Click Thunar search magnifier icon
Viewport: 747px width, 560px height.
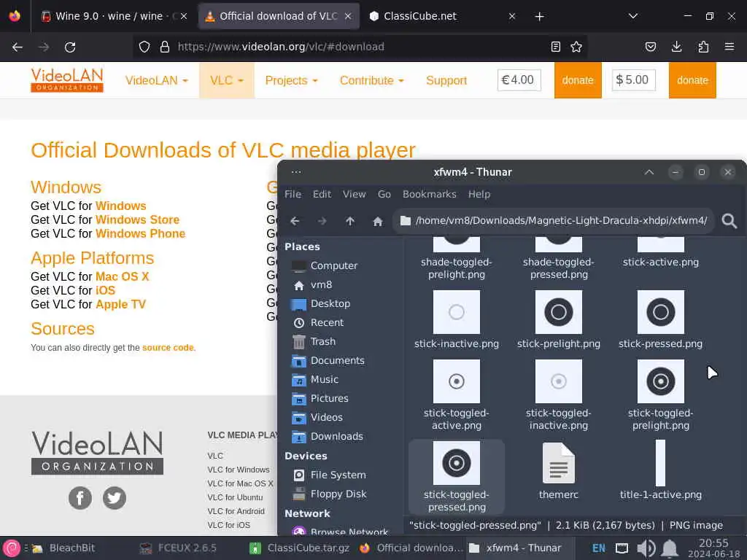[729, 221]
